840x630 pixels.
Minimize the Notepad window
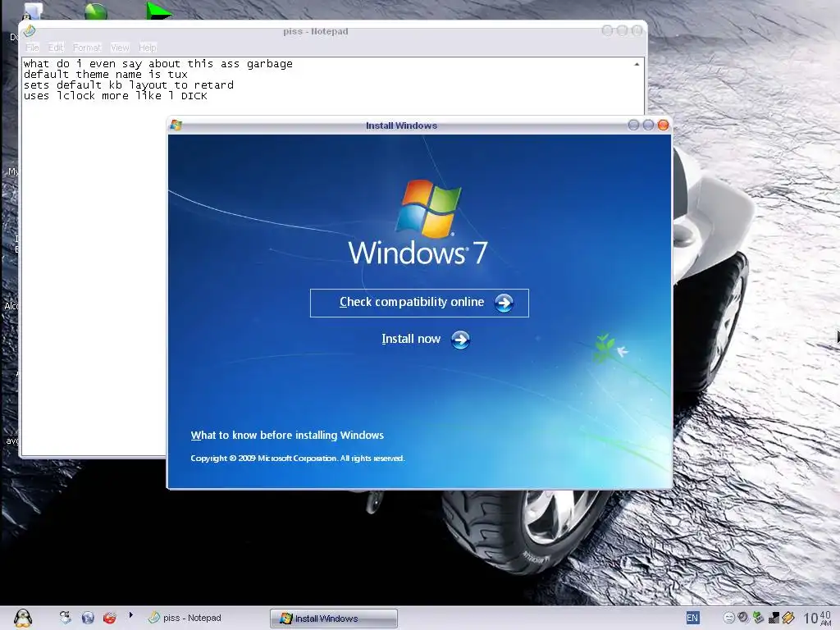(x=607, y=30)
